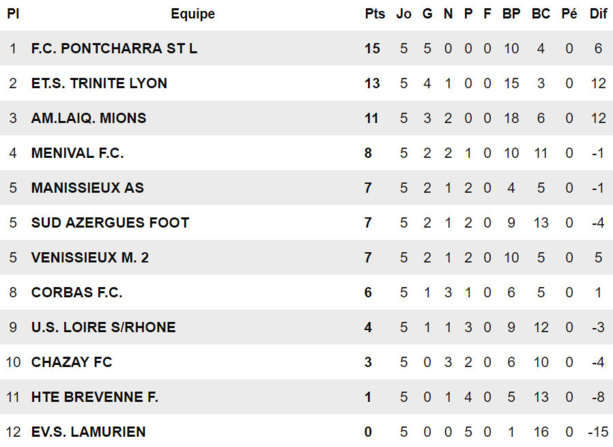The width and height of the screenshot is (613, 447).
Task: Open CHAZAY FC team entry
Action: [x=71, y=362]
